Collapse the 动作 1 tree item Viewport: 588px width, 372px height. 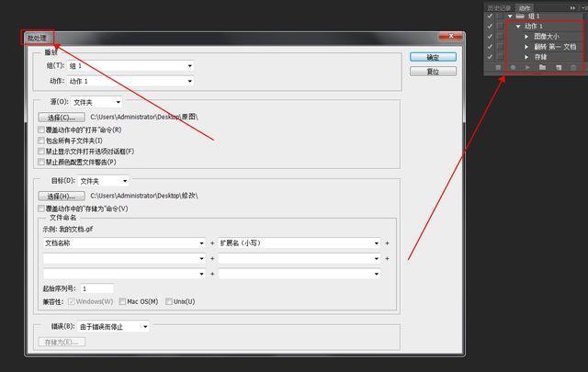pos(518,27)
